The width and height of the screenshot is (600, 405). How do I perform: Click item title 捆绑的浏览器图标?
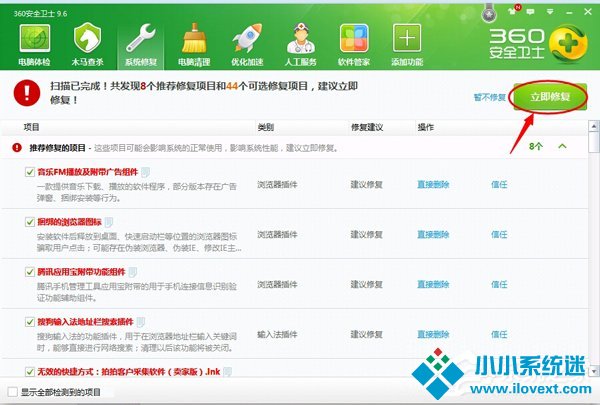69,222
